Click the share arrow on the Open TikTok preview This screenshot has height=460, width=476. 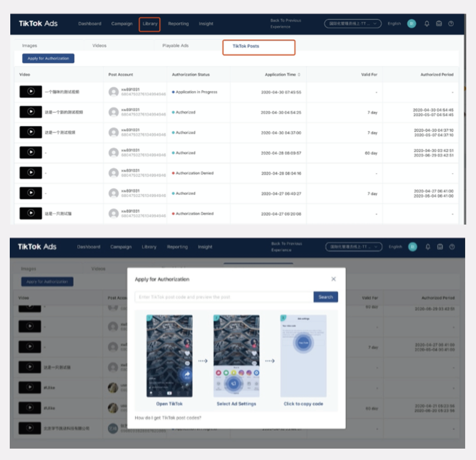click(x=187, y=374)
